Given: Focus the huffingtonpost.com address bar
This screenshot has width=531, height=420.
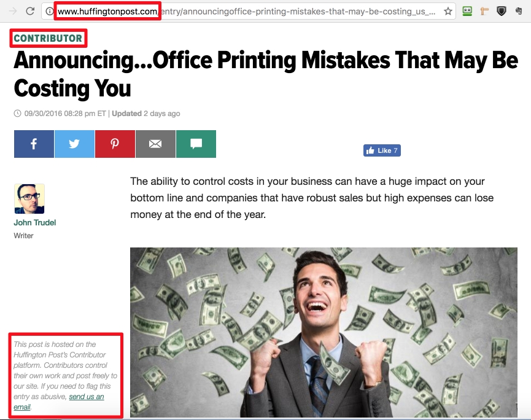Looking at the screenshot, I should click(x=249, y=11).
